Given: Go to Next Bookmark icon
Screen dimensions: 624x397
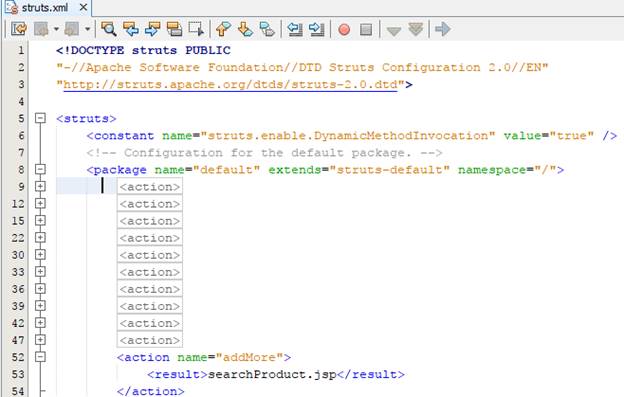Looking at the screenshot, I should pyautogui.click(x=245, y=29).
